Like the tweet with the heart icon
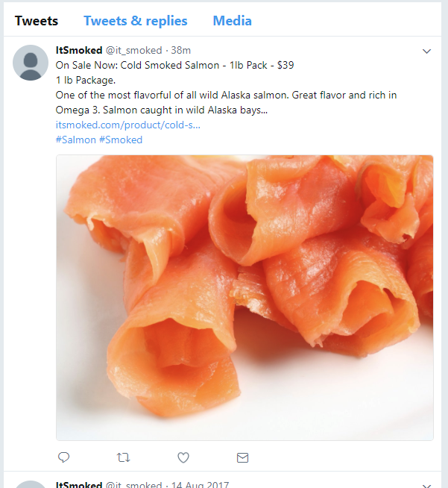This screenshot has width=448, height=488. point(183,457)
